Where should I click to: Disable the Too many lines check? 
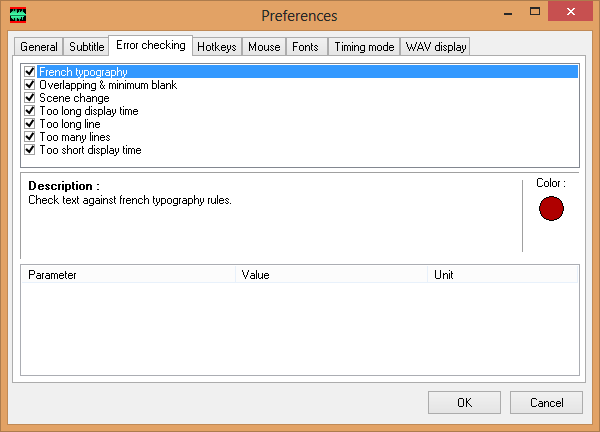coord(30,137)
